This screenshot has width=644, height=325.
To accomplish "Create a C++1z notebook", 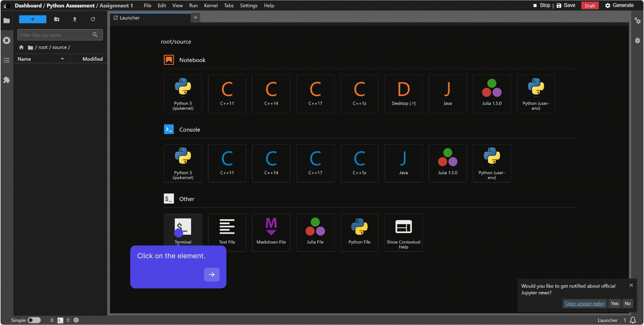I will [x=359, y=94].
